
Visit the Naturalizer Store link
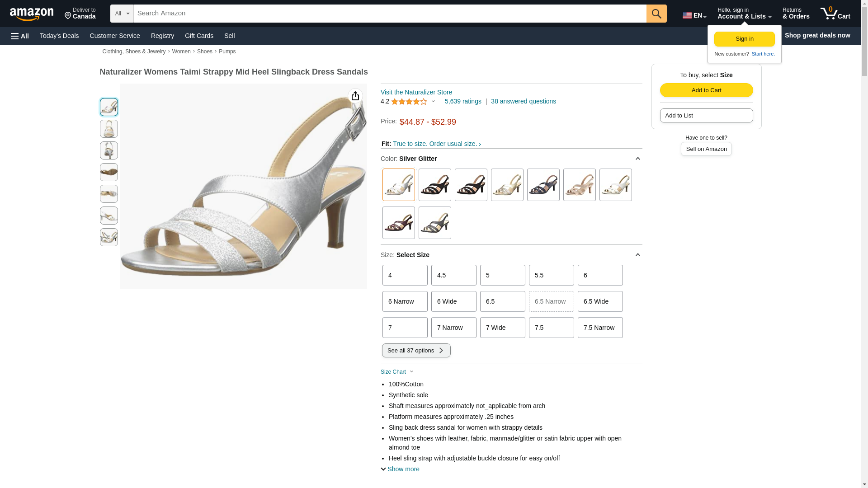[416, 92]
